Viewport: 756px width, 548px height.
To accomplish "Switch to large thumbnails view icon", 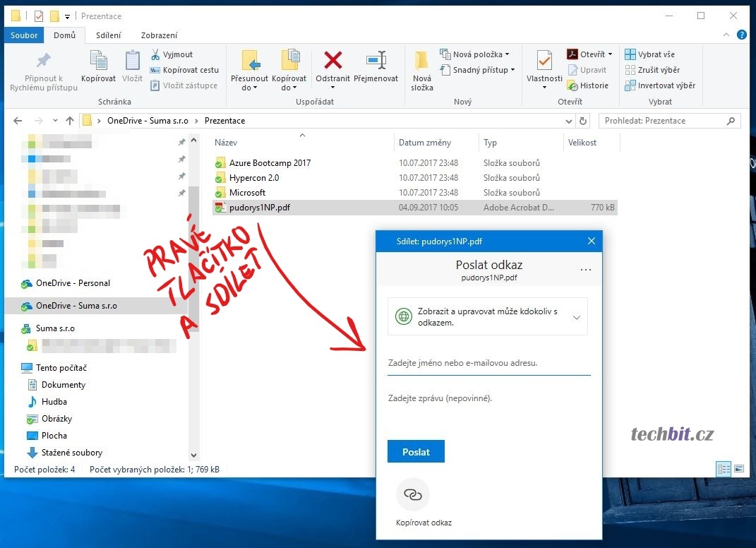I will pos(739,469).
